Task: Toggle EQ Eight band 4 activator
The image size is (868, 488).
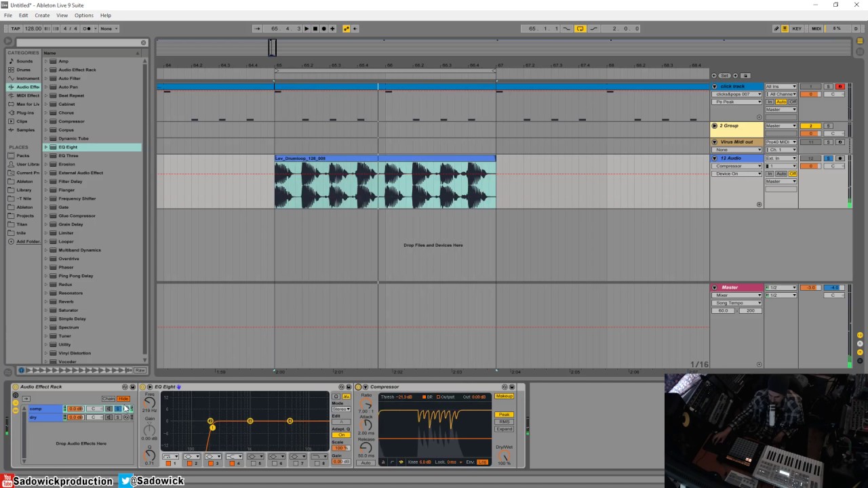Action: pos(232,464)
